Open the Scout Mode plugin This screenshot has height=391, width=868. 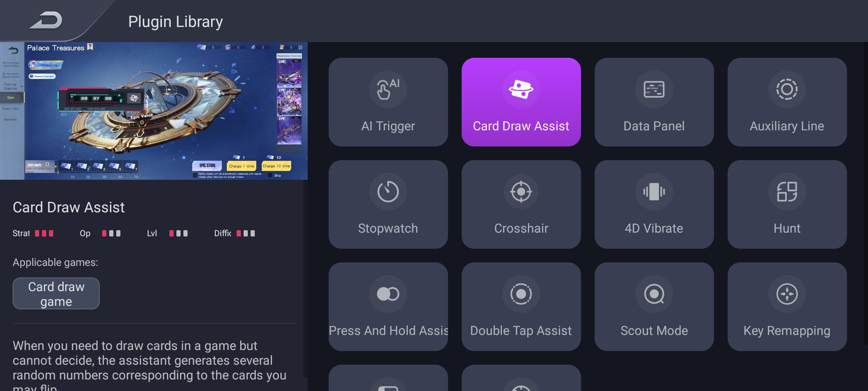point(654,307)
